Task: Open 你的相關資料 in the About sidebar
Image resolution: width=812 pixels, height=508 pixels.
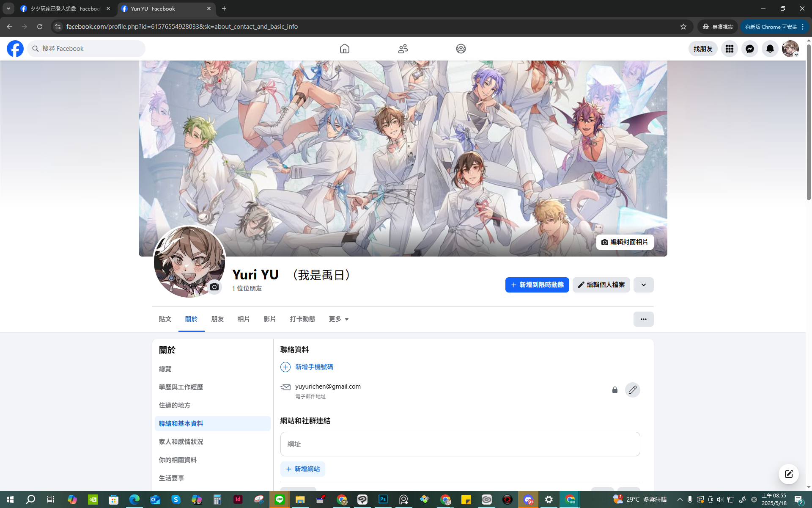Action: tap(213, 460)
